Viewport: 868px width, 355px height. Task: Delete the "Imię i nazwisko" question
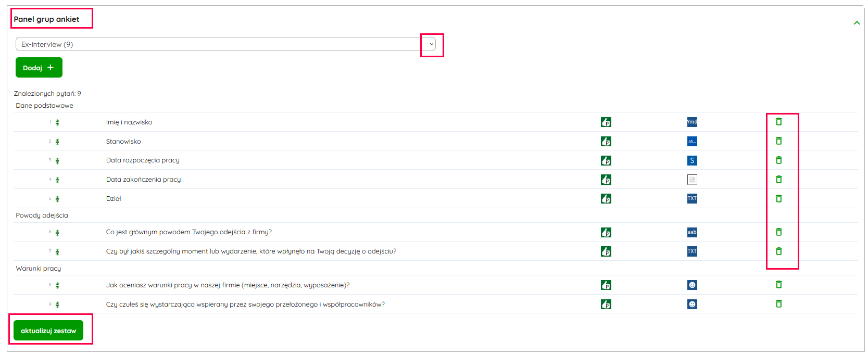(x=778, y=122)
